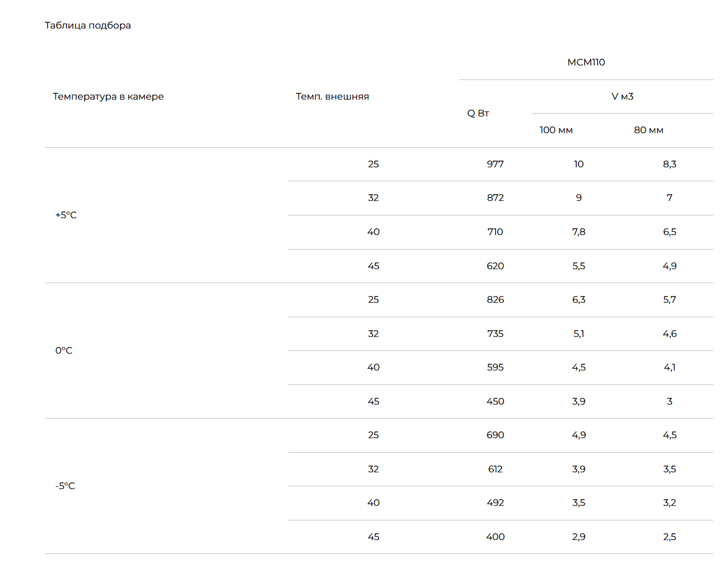Click the 7,8 volume value cell
The width and height of the screenshot is (728, 582).
coord(578,232)
